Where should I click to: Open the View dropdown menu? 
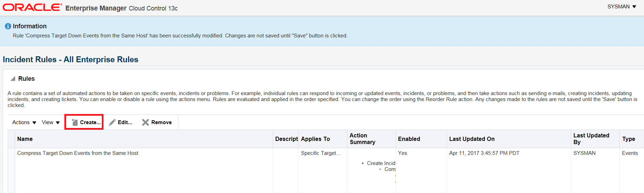pyautogui.click(x=51, y=122)
